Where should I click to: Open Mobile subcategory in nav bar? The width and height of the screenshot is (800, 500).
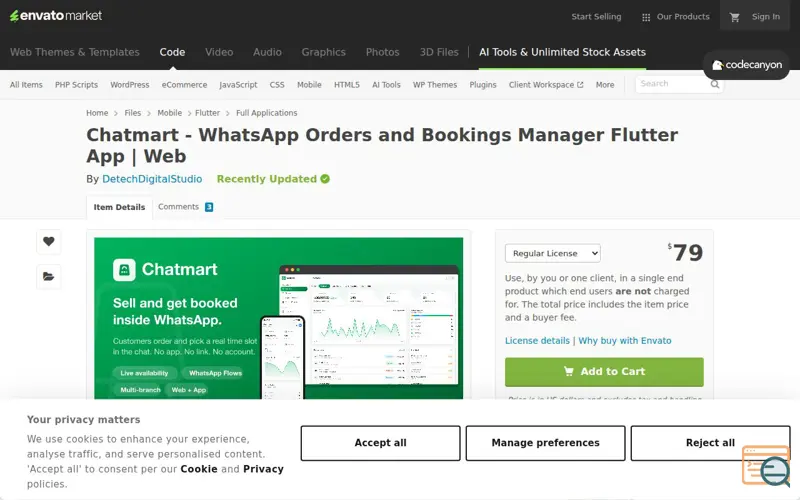tap(309, 85)
